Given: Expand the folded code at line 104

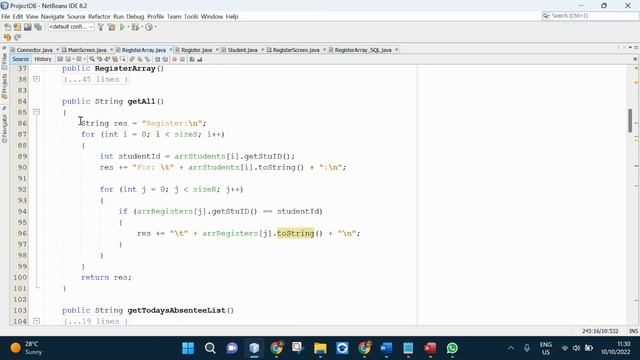Looking at the screenshot, I should click(x=36, y=321).
